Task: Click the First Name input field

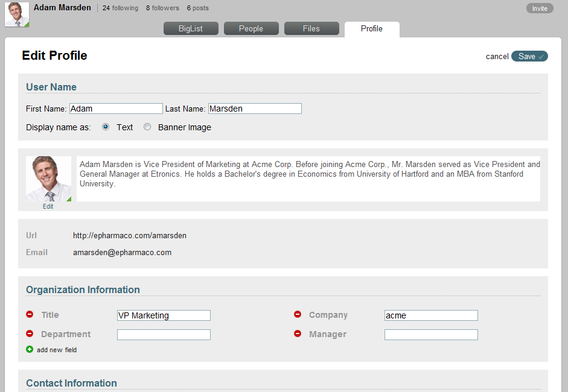Action: coord(116,109)
